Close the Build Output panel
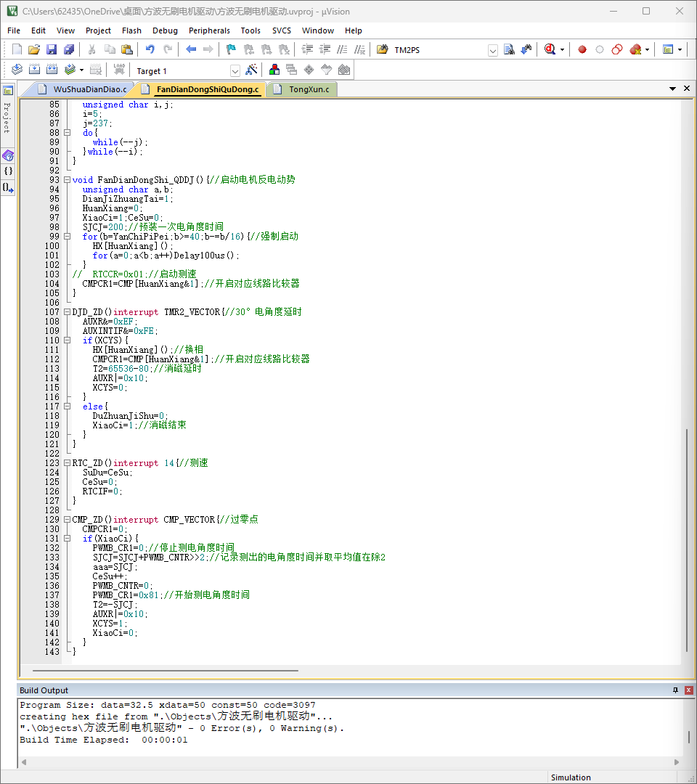The width and height of the screenshot is (697, 784). point(688,690)
